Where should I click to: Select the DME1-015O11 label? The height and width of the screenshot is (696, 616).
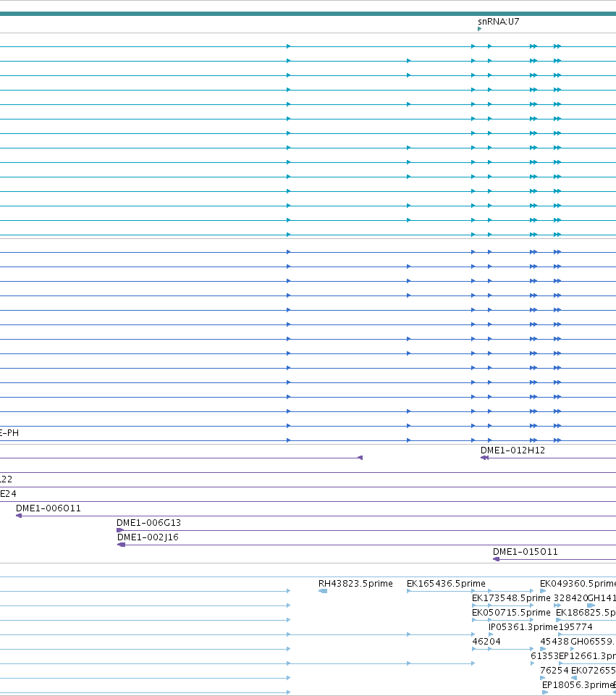[526, 552]
